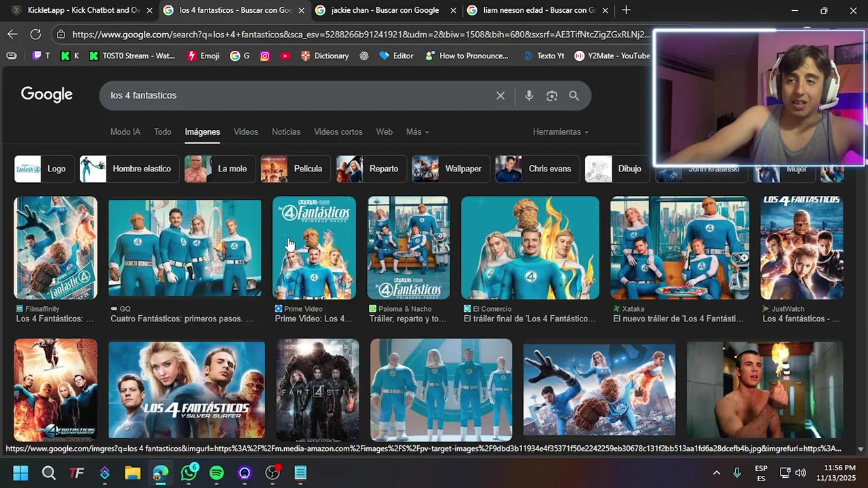Image resolution: width=868 pixels, height=488 pixels.
Task: Switch to the Todo results tab
Action: point(163,131)
